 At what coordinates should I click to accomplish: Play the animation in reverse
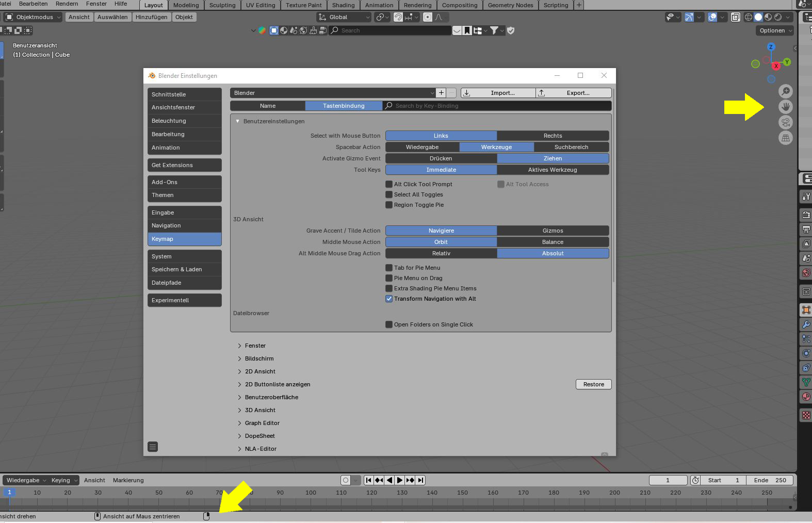[389, 480]
